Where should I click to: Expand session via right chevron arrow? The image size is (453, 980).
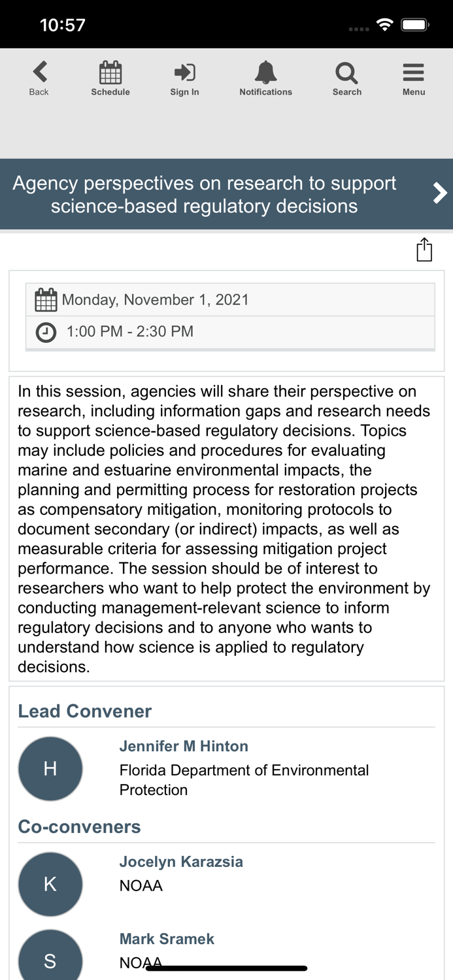point(440,193)
